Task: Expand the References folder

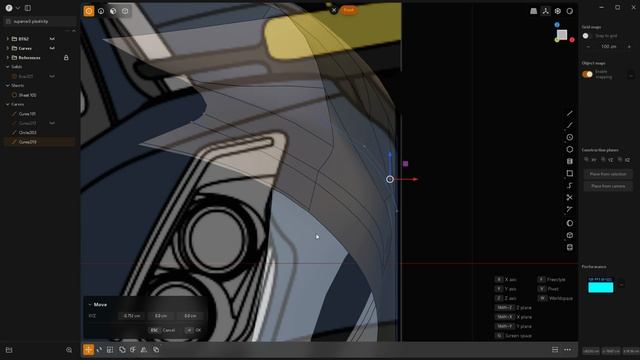Action: coord(7,58)
